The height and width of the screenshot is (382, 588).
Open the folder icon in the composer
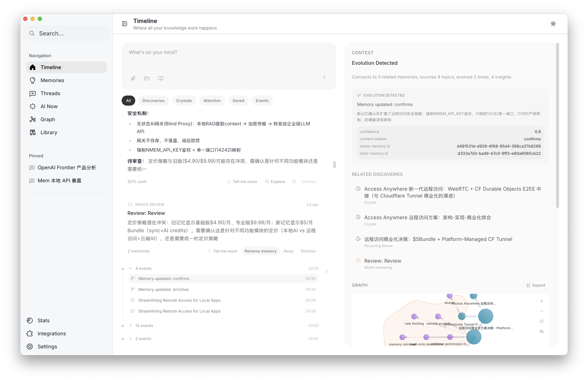(147, 78)
